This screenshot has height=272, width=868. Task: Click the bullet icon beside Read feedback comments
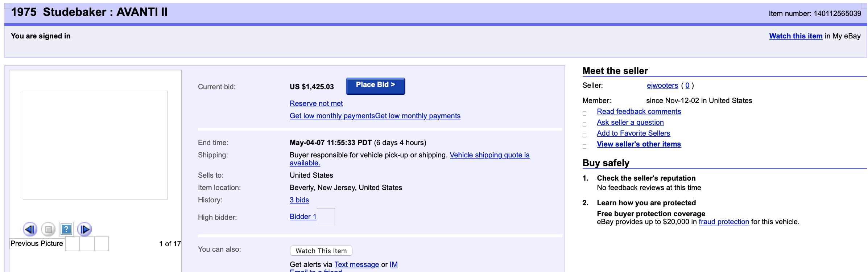click(584, 114)
